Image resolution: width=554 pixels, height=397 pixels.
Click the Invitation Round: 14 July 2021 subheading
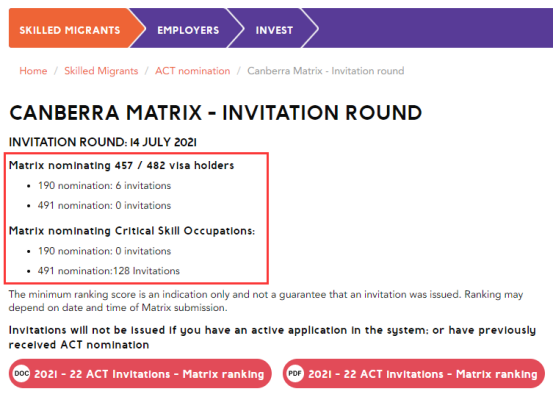(103, 142)
